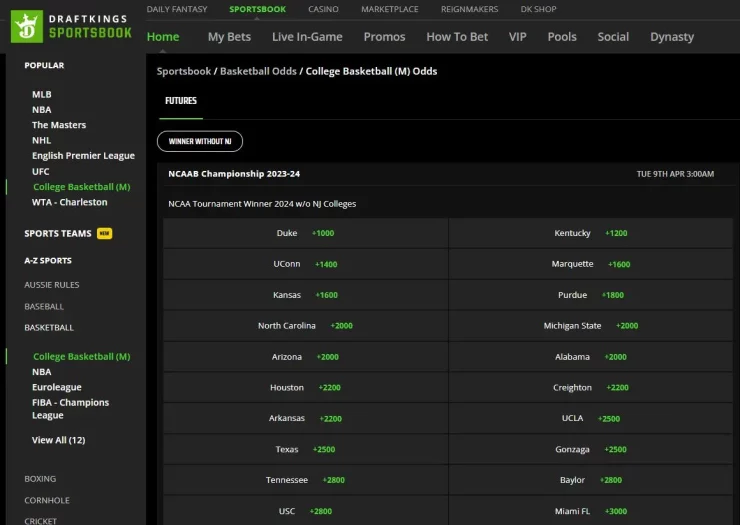The width and height of the screenshot is (740, 525).
Task: Click the DraftKings crown logo icon
Action: pos(27,26)
